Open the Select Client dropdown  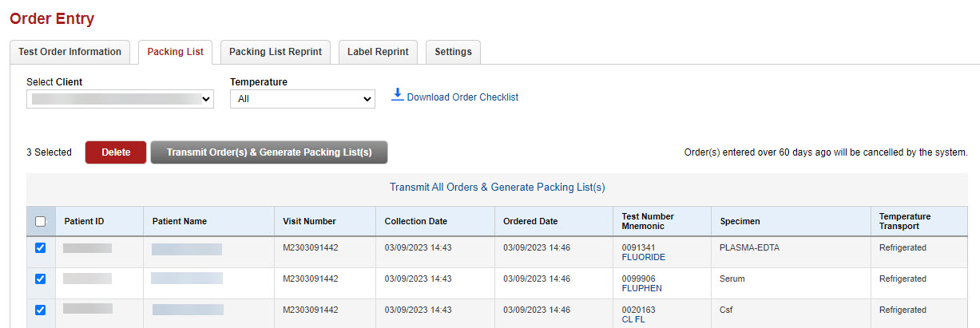pyautogui.click(x=120, y=99)
